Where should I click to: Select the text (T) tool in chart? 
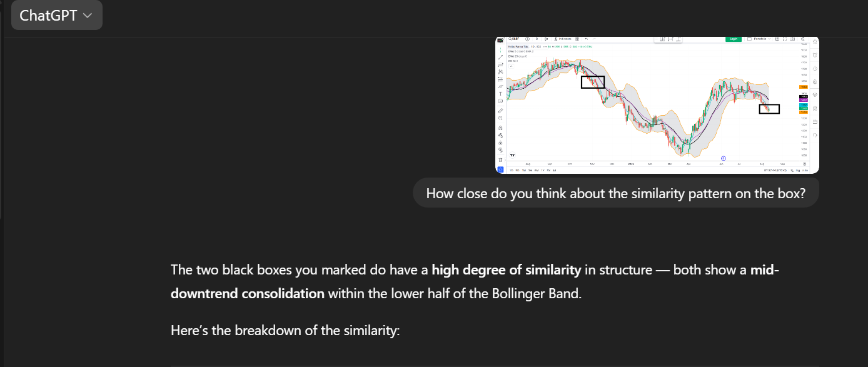coord(500,94)
